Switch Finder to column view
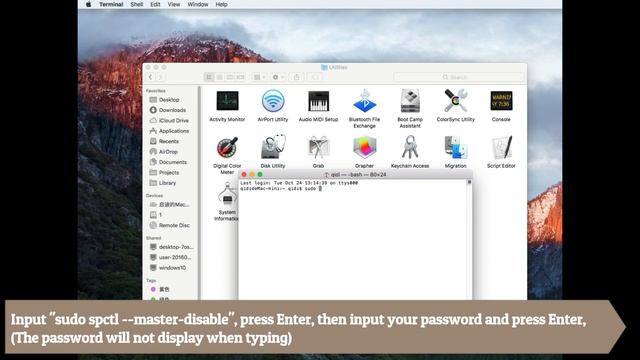Screen dimensions: 640x360 point(230,77)
